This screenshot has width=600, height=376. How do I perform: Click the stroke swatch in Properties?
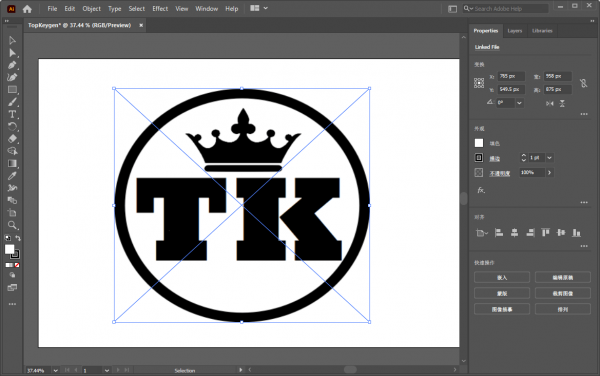click(x=479, y=158)
